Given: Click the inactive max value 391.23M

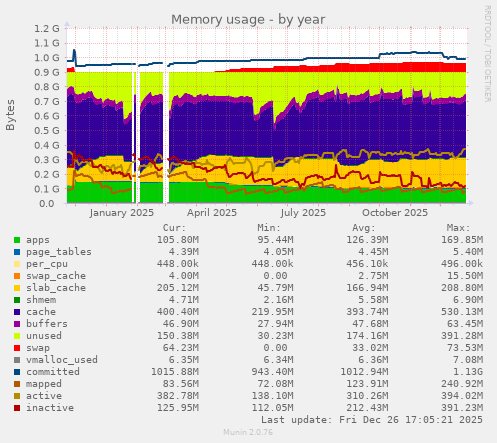Looking at the screenshot, I should click(462, 408).
